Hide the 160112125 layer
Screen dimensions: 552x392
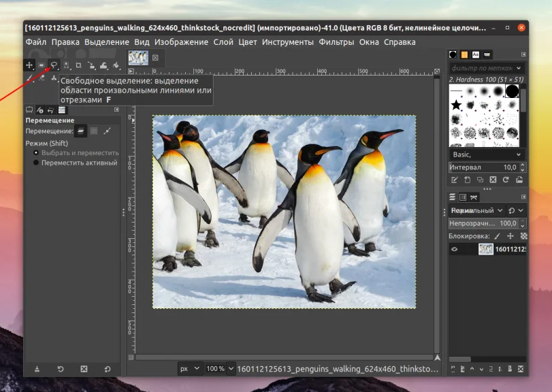point(455,249)
